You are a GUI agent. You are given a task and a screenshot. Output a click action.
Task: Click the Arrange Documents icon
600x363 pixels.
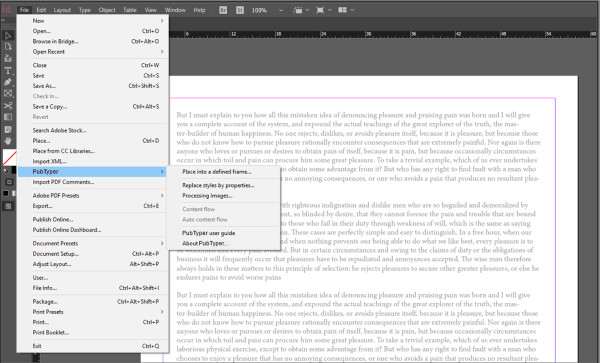[x=342, y=10]
